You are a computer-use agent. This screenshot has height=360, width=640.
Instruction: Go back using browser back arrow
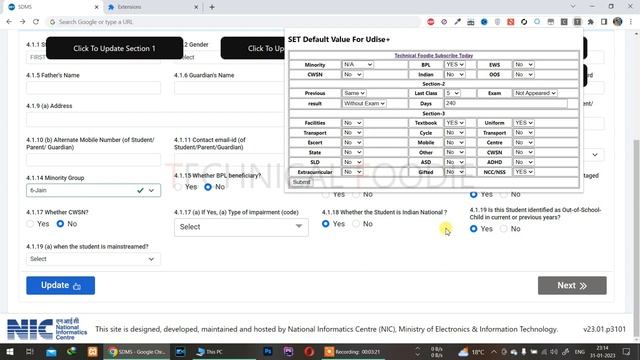pyautogui.click(x=9, y=22)
